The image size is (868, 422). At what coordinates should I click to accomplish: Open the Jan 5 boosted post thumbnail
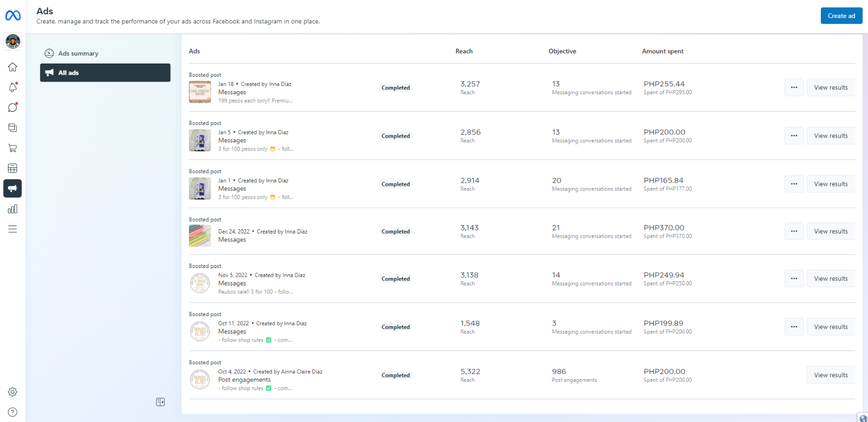200,140
